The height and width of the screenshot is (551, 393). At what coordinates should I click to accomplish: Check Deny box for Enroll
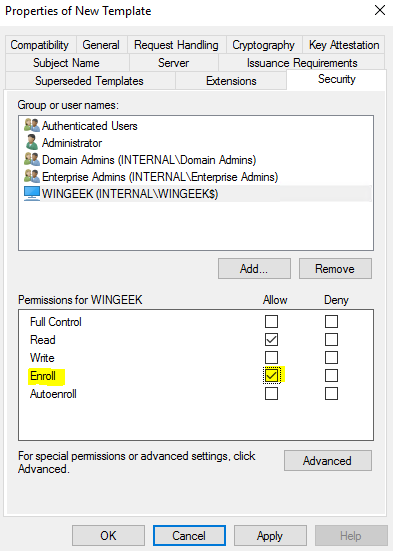(331, 376)
